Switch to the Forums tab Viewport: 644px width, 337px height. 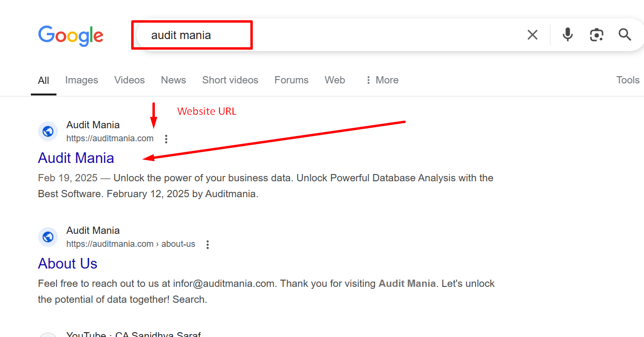(x=291, y=80)
